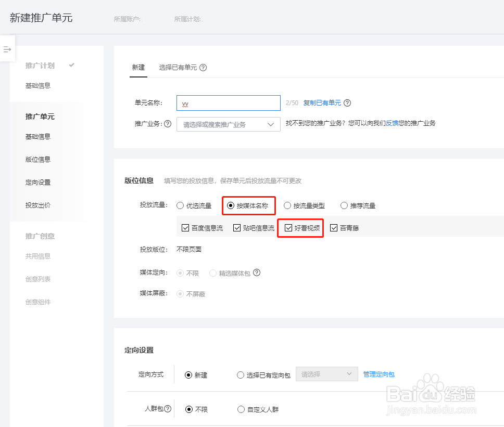View help for the 精选媒体包 option
This screenshot has width=504, height=427.
(256, 273)
